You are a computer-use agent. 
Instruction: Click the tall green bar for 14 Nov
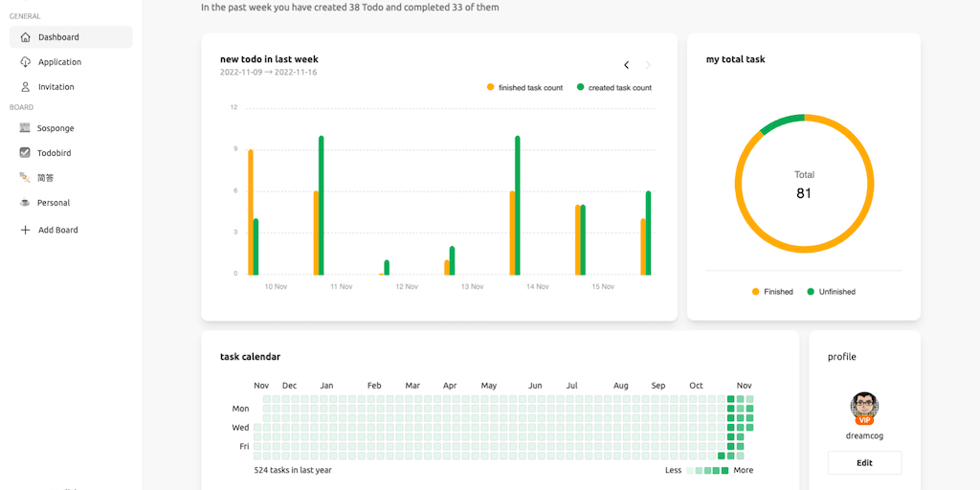tap(518, 205)
